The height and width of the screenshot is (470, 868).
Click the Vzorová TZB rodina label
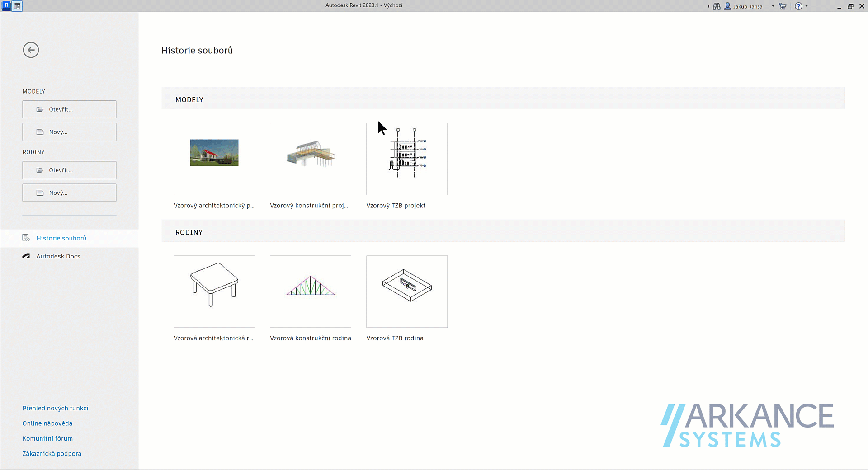tap(395, 338)
